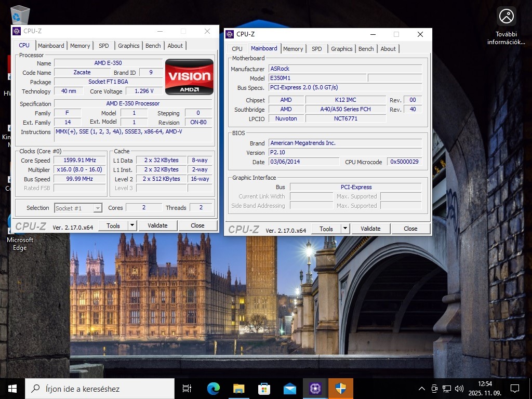This screenshot has height=399, width=532.
Task: Open the Socket #1 selection combo box
Action: coord(78,208)
